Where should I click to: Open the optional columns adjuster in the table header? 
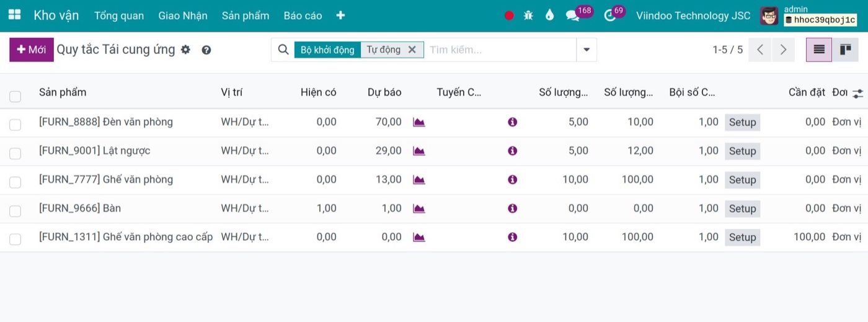tap(857, 93)
